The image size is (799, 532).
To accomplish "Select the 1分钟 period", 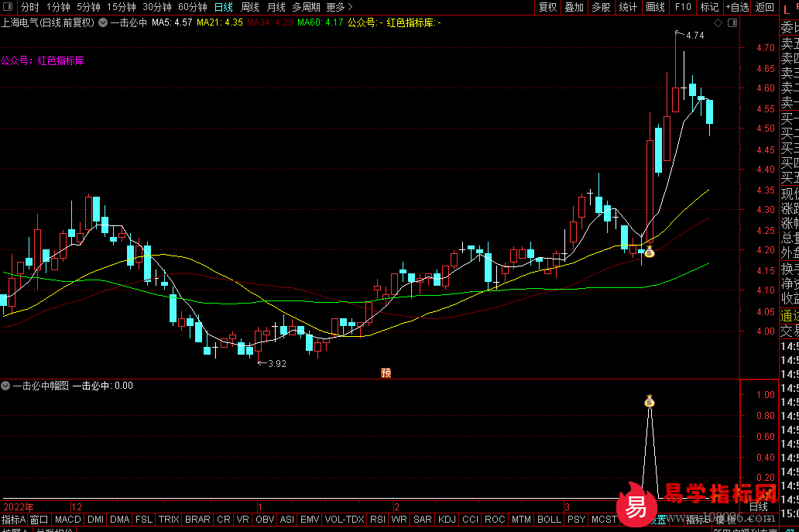I will click(58, 7).
